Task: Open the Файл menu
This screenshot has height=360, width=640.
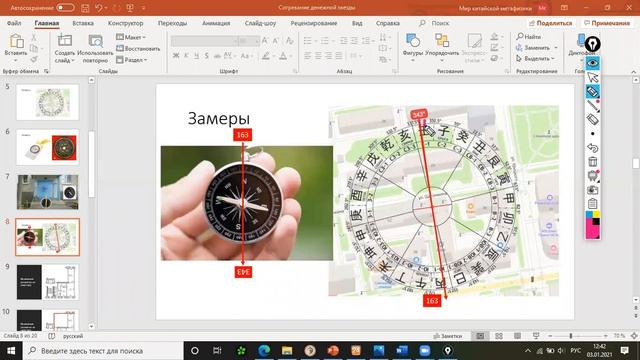Action: click(14, 23)
